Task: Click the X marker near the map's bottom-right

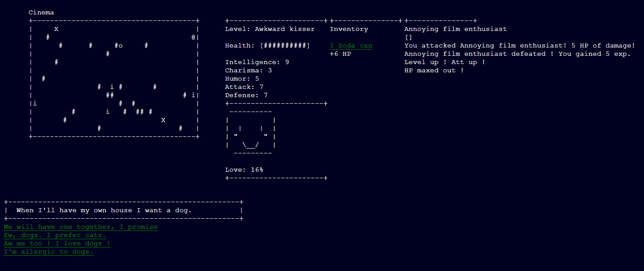Action: click(x=163, y=120)
